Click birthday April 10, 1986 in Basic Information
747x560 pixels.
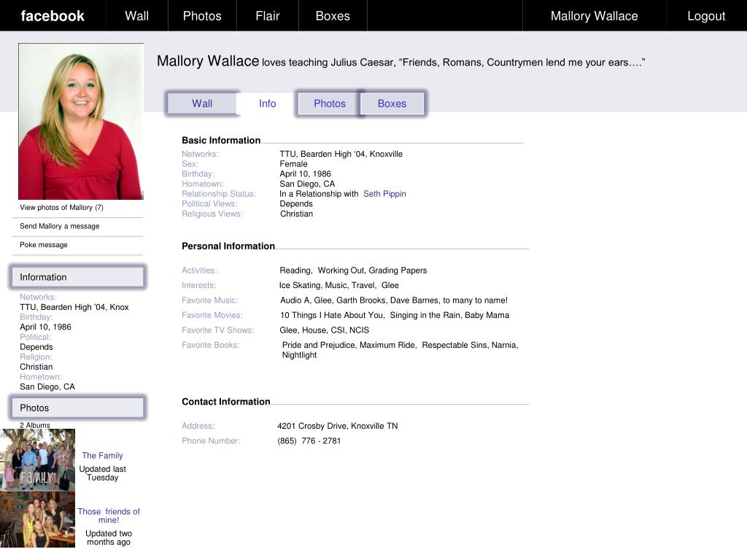pyautogui.click(x=306, y=174)
